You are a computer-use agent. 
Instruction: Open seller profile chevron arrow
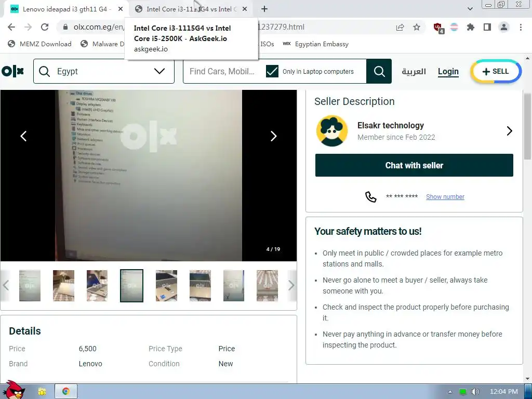509,131
